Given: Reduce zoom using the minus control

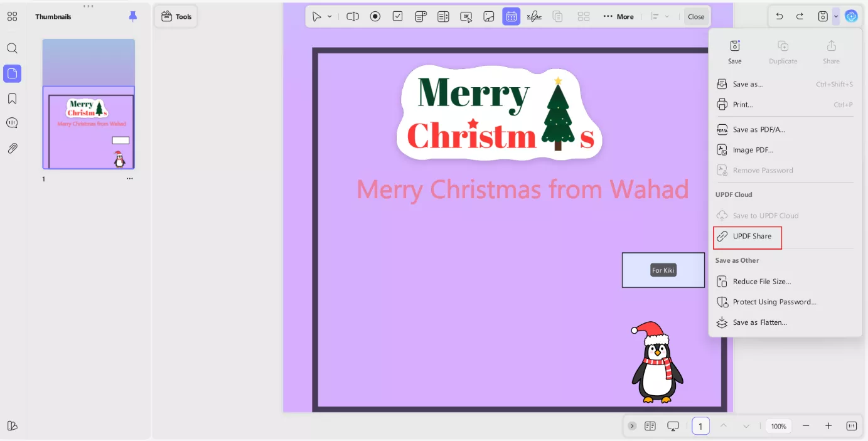Looking at the screenshot, I should tap(806, 426).
